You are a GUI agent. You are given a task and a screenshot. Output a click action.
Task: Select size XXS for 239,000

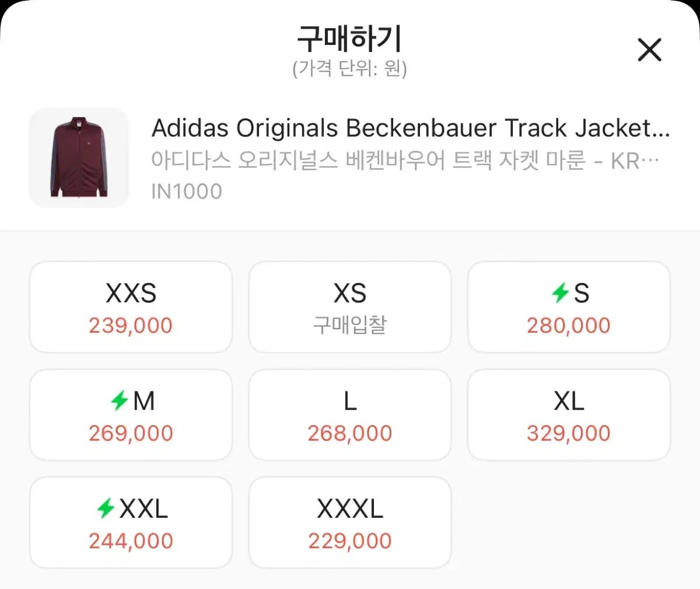click(131, 307)
